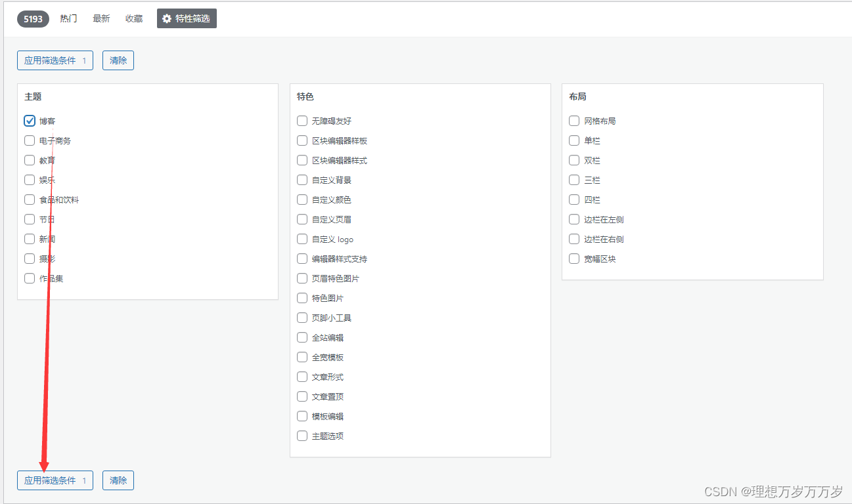This screenshot has height=504, width=852.
Task: Check the 摄影 checkbox
Action: [30, 259]
